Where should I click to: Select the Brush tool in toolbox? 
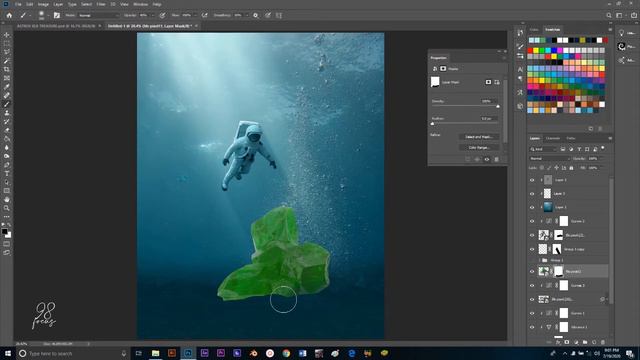point(7,104)
